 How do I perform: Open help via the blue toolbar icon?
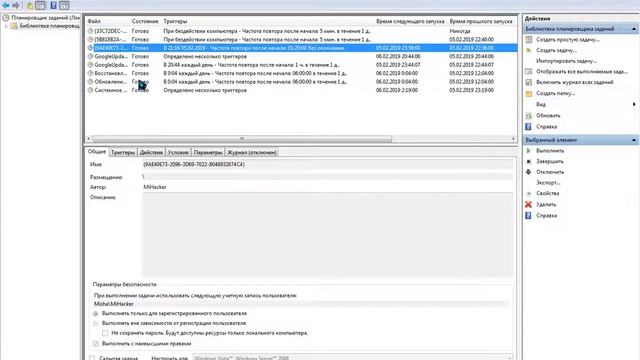[53, 5]
